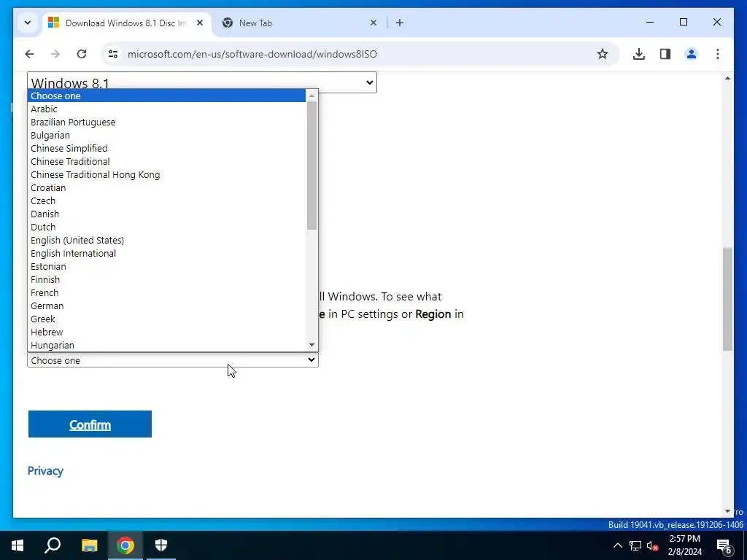Click page scrollbar up arrow
This screenshot has height=560, width=747.
(727, 77)
